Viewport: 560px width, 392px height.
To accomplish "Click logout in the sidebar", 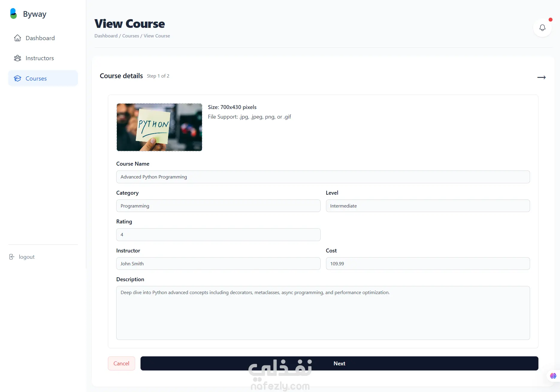I will point(22,257).
